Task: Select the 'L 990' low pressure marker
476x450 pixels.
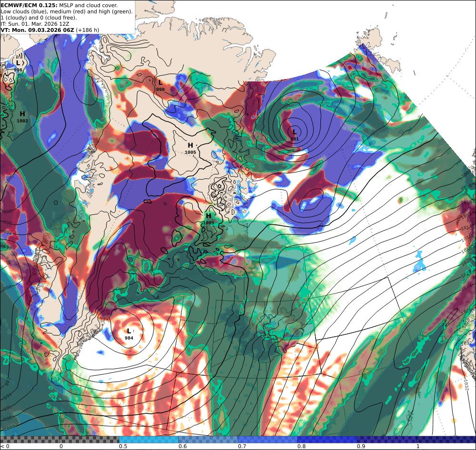Action: point(160,85)
